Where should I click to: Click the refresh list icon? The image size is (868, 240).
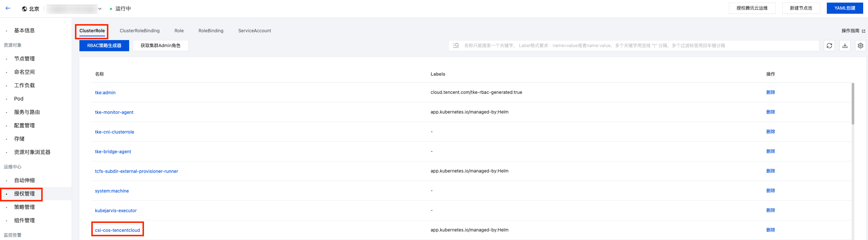click(x=829, y=46)
